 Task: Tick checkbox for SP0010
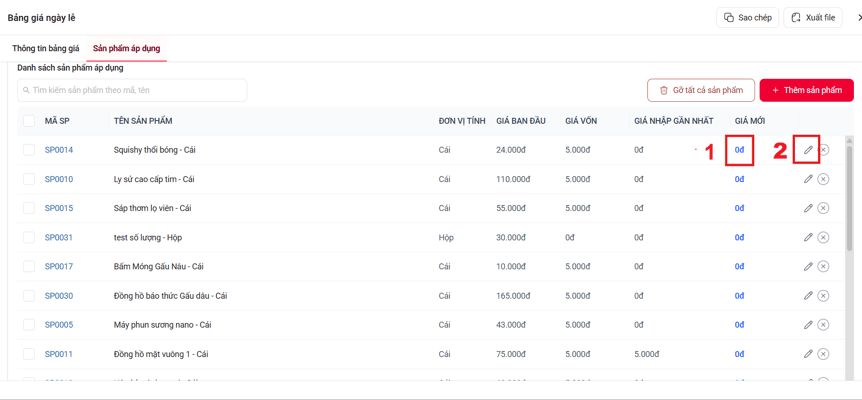pos(29,179)
